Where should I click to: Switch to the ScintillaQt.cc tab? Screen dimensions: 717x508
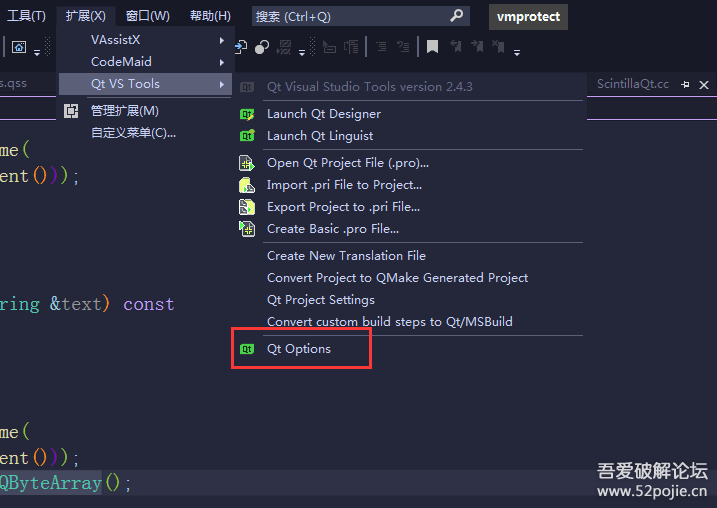pos(633,84)
